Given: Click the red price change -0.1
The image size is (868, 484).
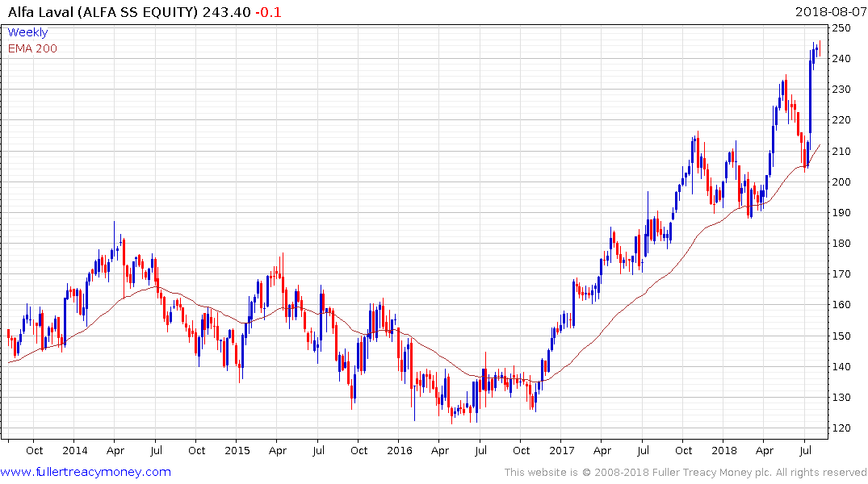Looking at the screenshot, I should (269, 12).
